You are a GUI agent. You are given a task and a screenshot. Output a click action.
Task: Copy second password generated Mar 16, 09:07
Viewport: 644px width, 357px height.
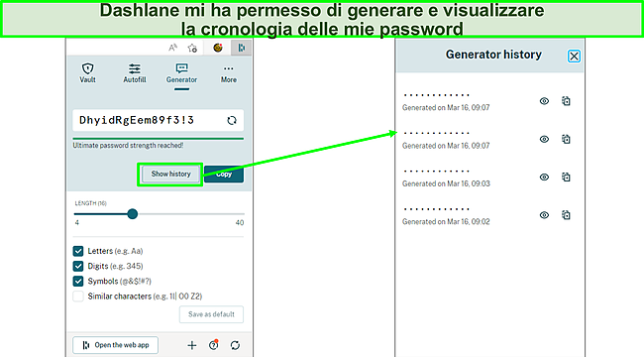(x=566, y=139)
